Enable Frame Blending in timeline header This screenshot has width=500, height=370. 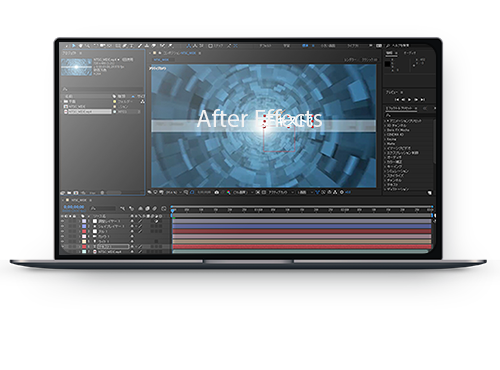147,208
